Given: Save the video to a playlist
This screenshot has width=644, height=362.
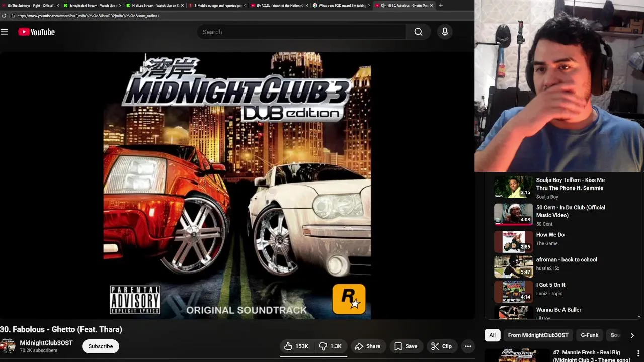Looking at the screenshot, I should (x=406, y=346).
